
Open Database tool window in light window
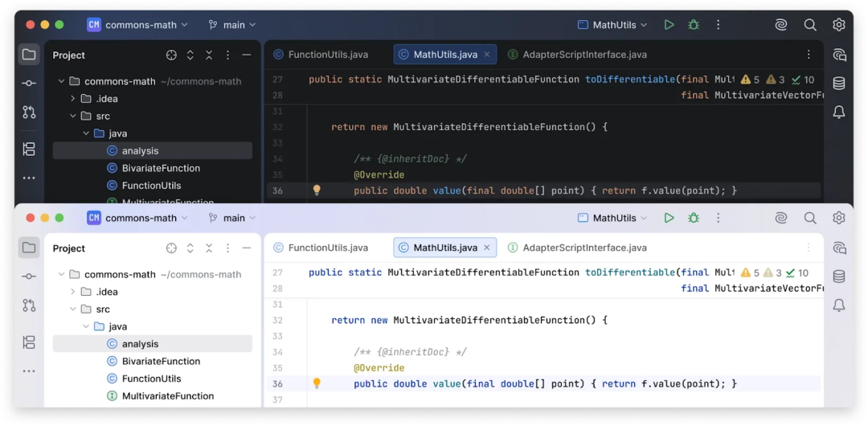(x=839, y=276)
